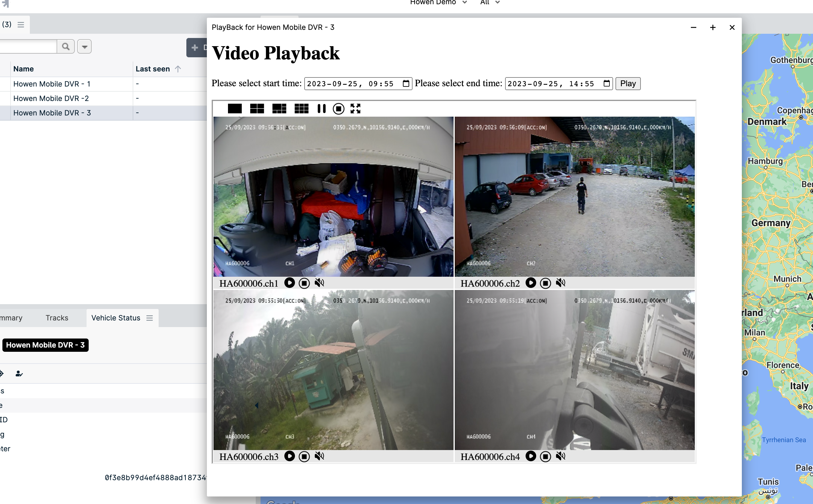Screen dimensions: 813x504
Task: Select Howen Mobile DVR - 1 row
Action: tap(52, 84)
